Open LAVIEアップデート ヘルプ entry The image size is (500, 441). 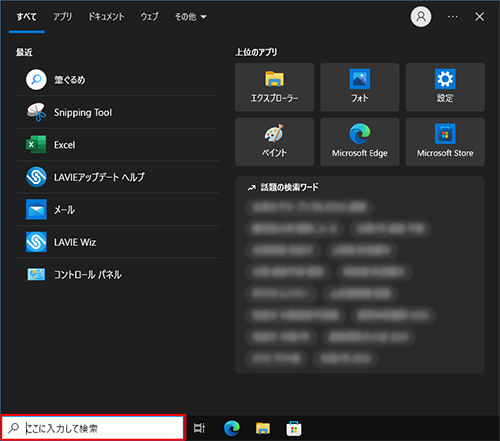click(118, 177)
